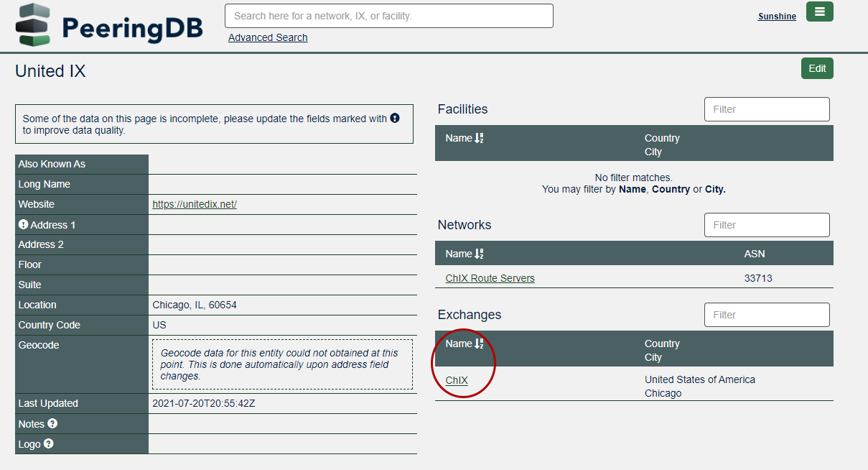Click the Logo help question mark icon

(48, 444)
